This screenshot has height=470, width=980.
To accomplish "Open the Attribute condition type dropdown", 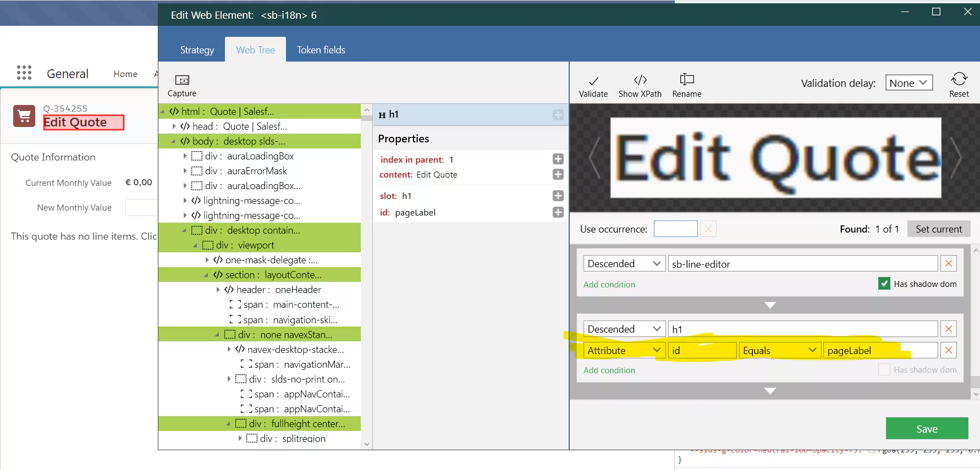I will pyautogui.click(x=624, y=350).
